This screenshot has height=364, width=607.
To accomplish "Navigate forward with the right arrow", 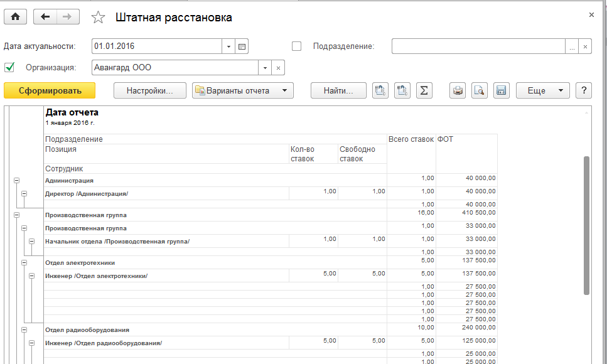I will tap(68, 17).
